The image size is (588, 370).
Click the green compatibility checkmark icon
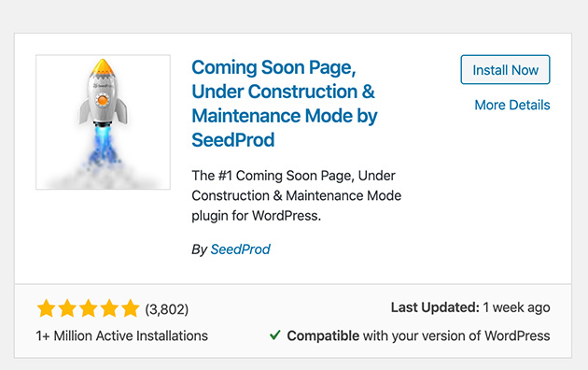click(x=275, y=334)
